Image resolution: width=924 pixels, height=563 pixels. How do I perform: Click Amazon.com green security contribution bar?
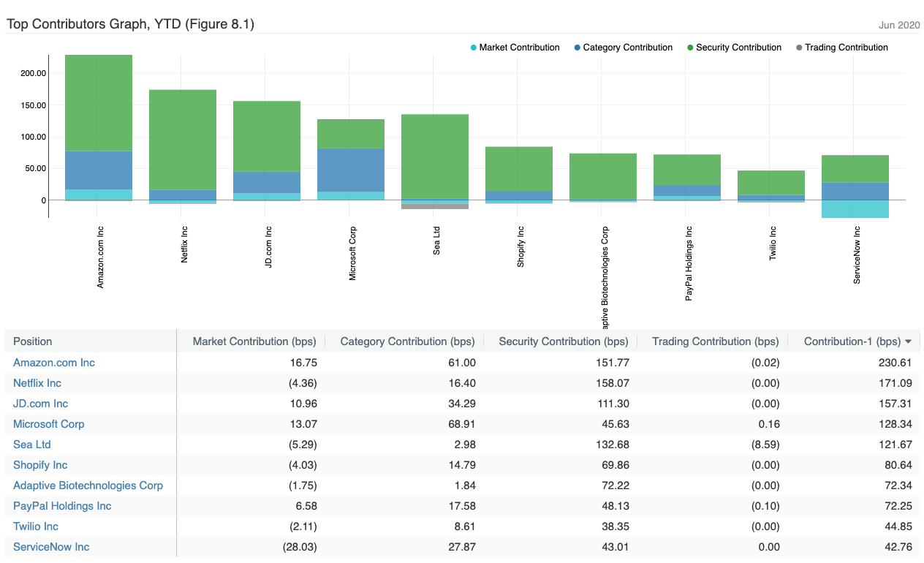99,103
